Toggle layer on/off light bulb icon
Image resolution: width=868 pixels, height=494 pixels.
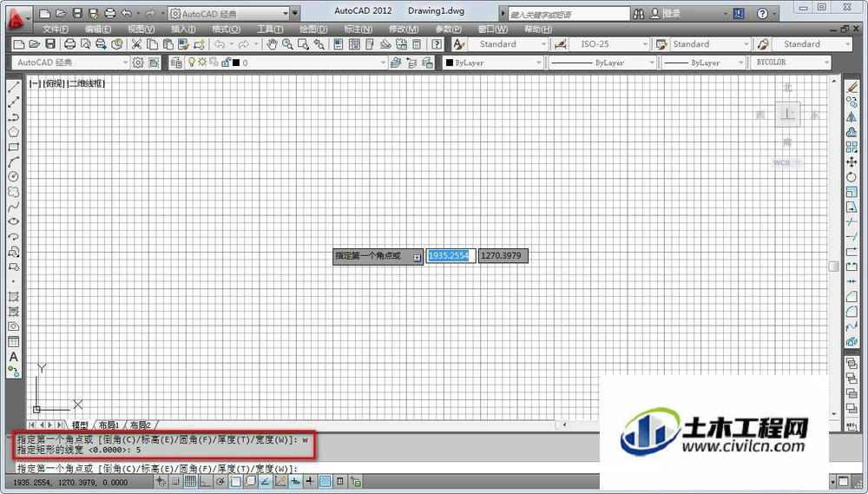[x=192, y=63]
